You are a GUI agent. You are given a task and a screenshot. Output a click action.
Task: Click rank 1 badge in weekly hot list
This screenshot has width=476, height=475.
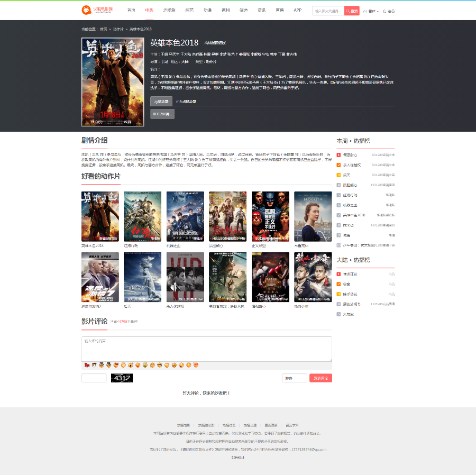click(338, 155)
